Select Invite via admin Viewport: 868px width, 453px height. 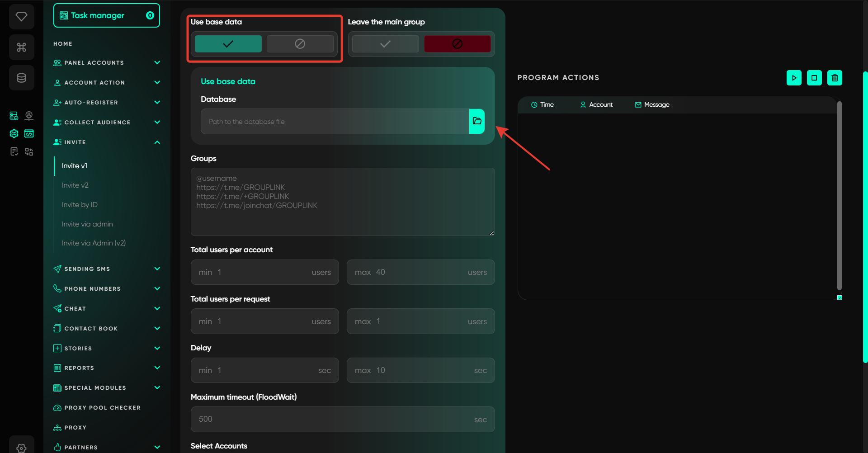[87, 224]
